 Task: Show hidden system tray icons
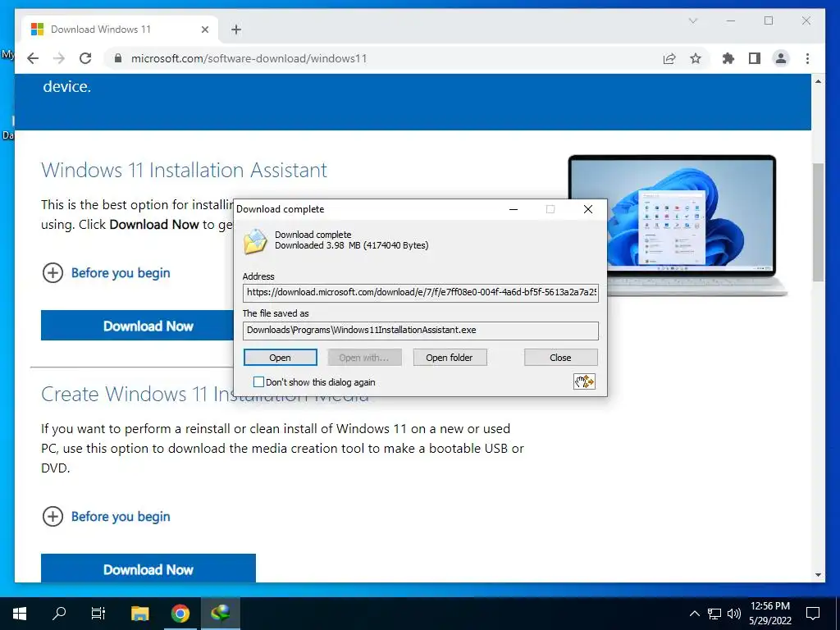coord(694,614)
